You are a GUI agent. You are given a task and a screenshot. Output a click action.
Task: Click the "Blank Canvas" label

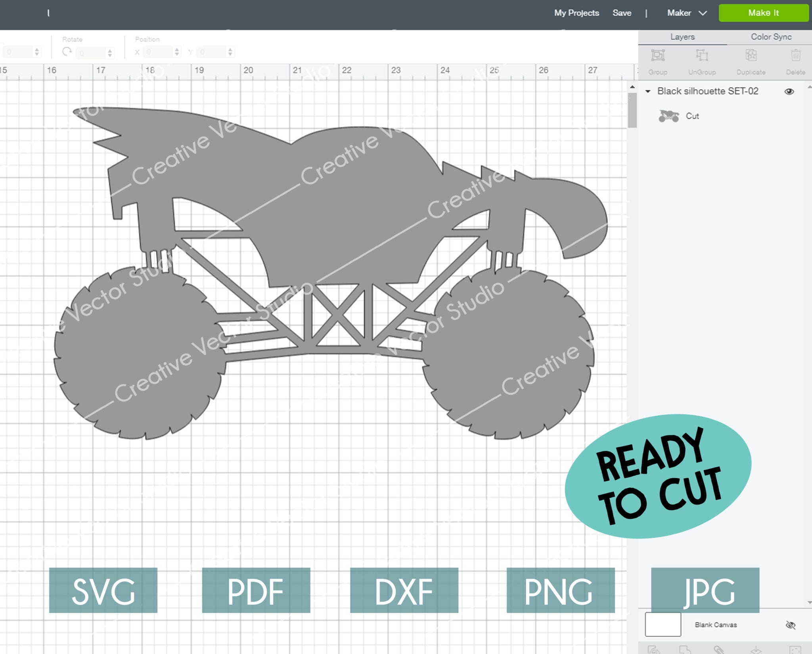coord(716,625)
